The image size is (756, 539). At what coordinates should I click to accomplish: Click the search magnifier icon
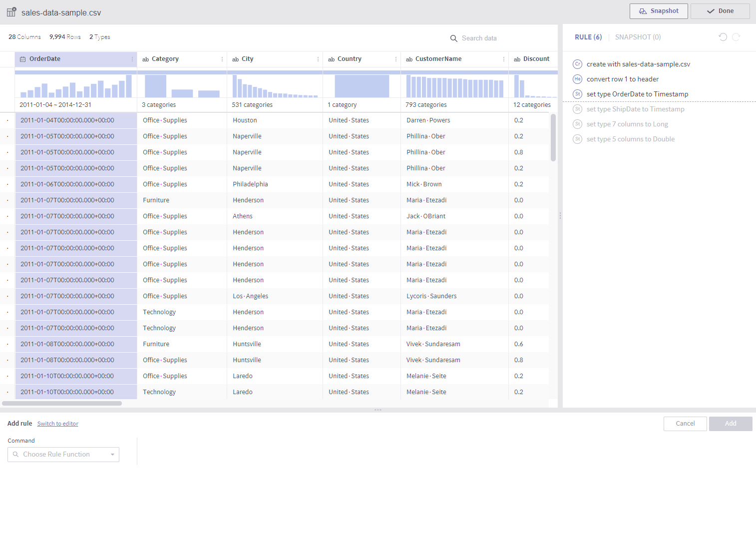pos(453,38)
